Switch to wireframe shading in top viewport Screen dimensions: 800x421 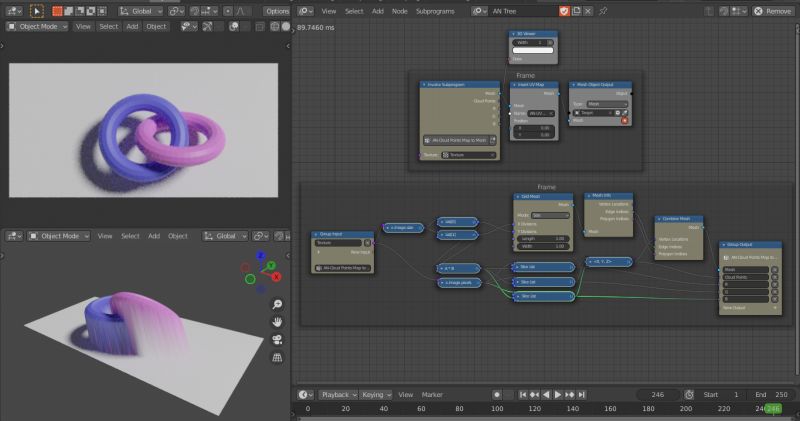274,27
